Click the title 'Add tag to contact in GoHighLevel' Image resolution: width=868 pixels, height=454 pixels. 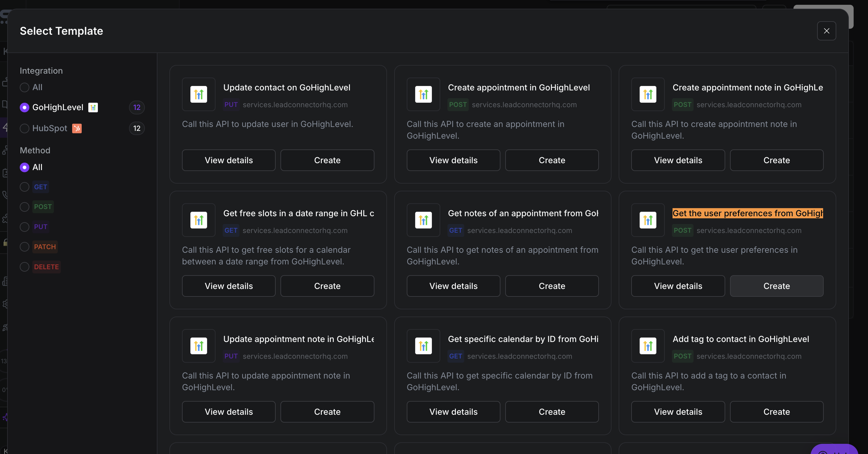740,339
